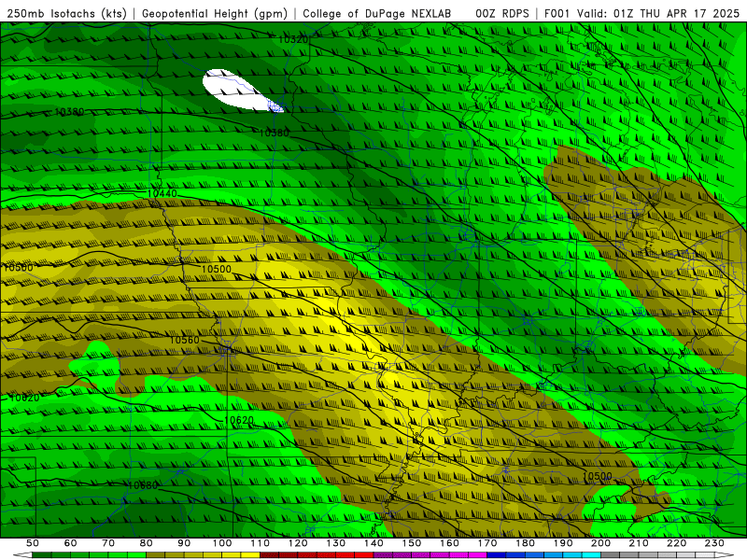747x560 pixels.
Task: Click the 'Geopotential Height (gpm)' header text
Action: point(215,13)
